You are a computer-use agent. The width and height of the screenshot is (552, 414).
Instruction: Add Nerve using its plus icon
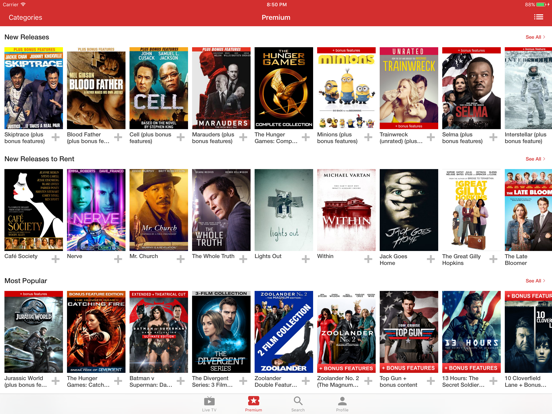click(118, 259)
